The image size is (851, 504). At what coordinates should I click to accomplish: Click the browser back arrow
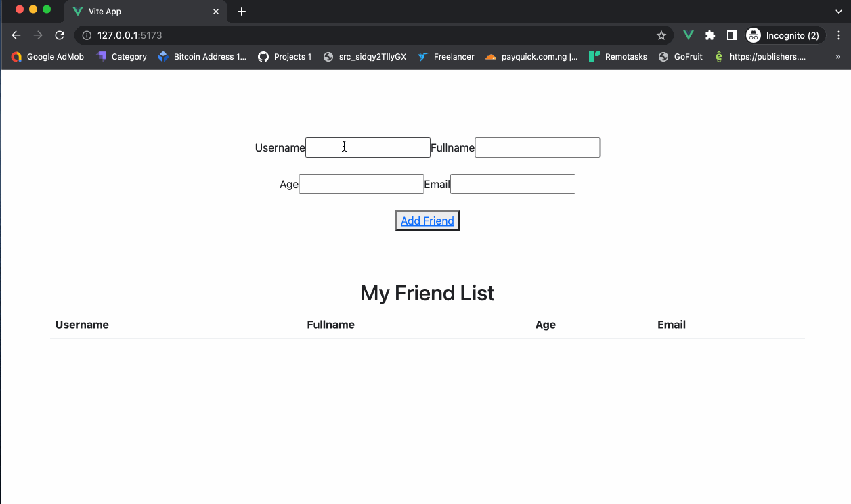tap(16, 35)
